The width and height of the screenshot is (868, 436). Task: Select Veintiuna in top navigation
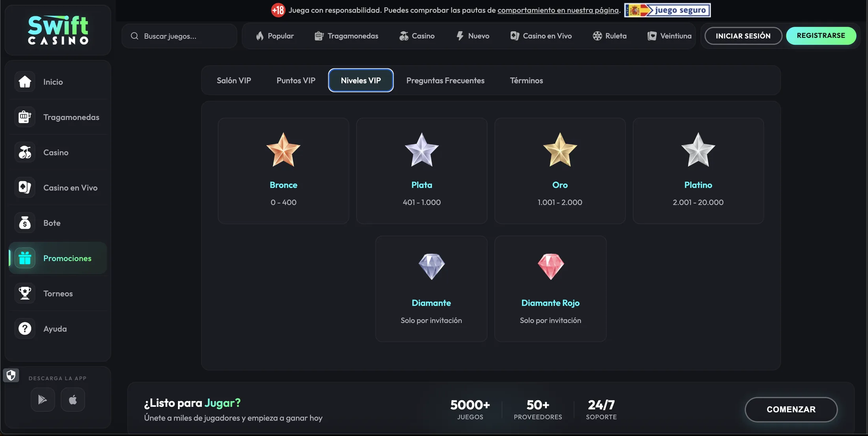click(669, 36)
